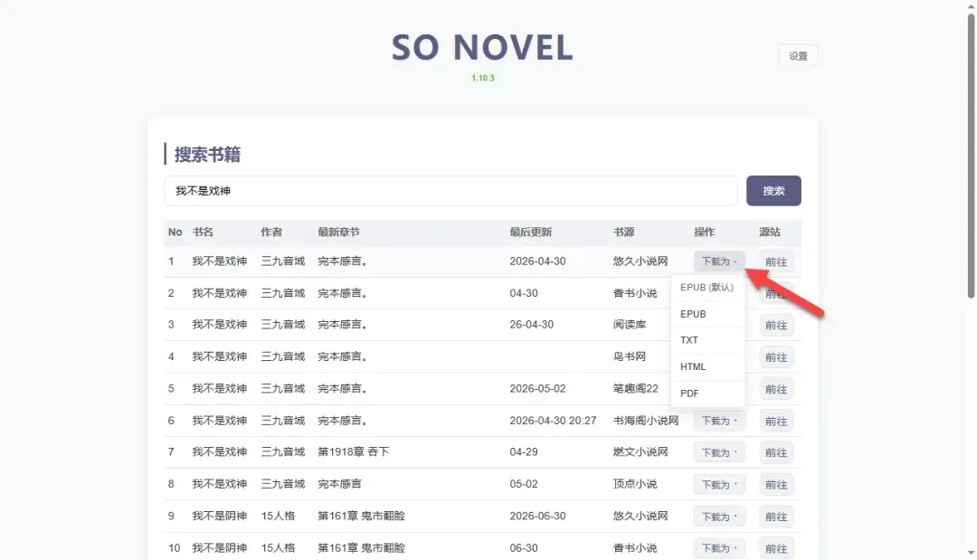Image resolution: width=977 pixels, height=560 pixels.
Task: Click the 搜索 search button
Action: pos(773,191)
